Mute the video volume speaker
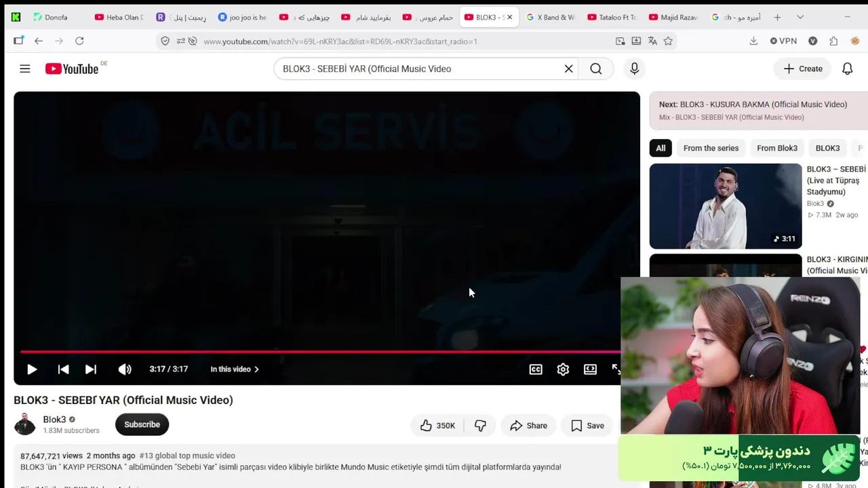 click(x=125, y=369)
